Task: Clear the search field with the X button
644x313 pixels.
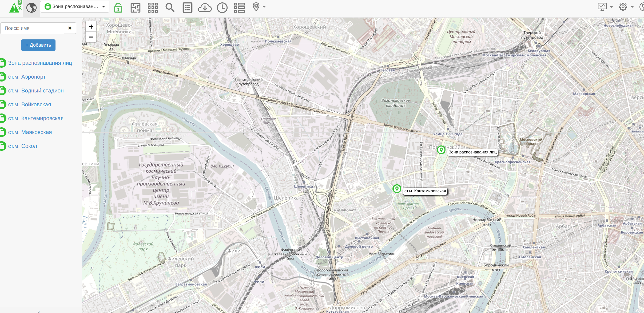Action: tap(70, 28)
